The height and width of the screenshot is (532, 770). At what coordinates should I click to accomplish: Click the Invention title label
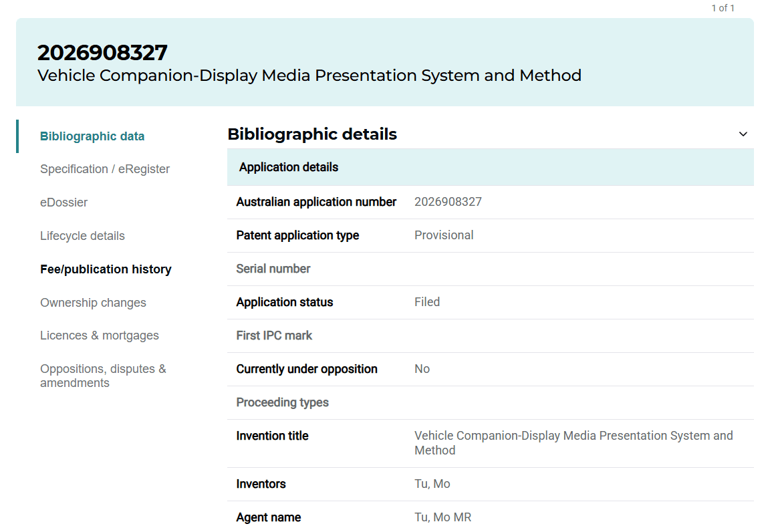[272, 436]
